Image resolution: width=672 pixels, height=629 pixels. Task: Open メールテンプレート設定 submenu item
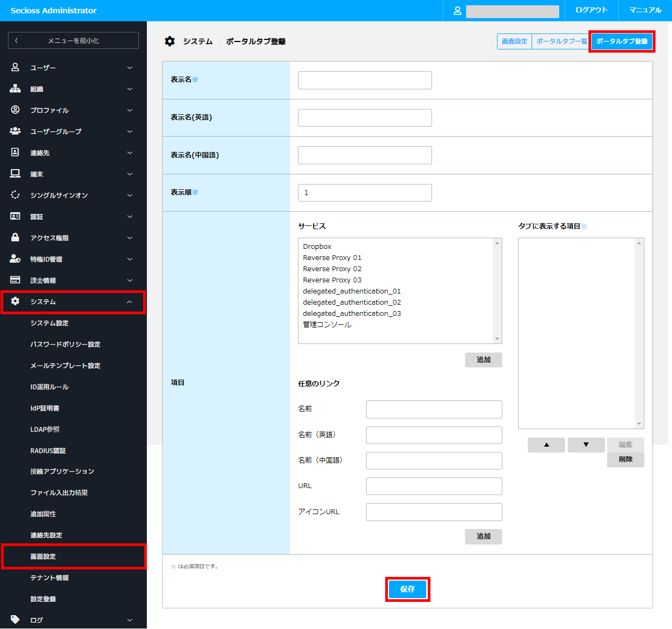click(65, 366)
